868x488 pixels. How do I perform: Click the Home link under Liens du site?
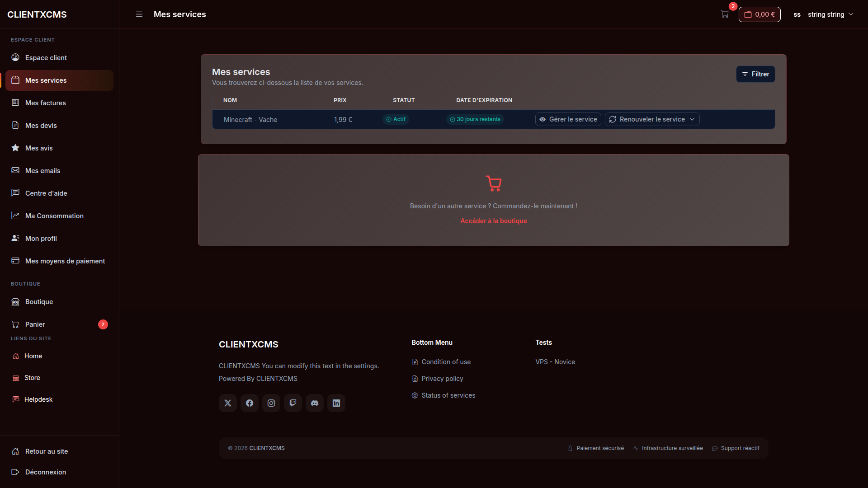(x=59, y=356)
